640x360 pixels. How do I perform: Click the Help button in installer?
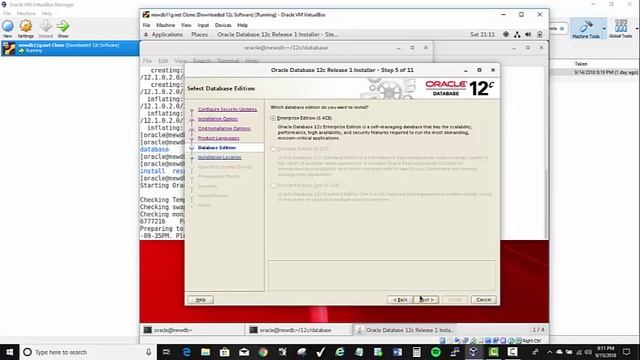[x=200, y=300]
